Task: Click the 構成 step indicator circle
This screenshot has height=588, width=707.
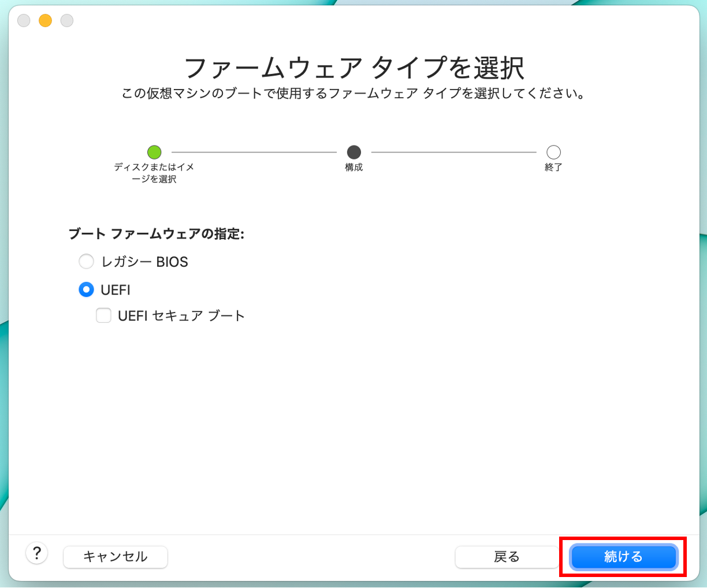Action: [354, 152]
